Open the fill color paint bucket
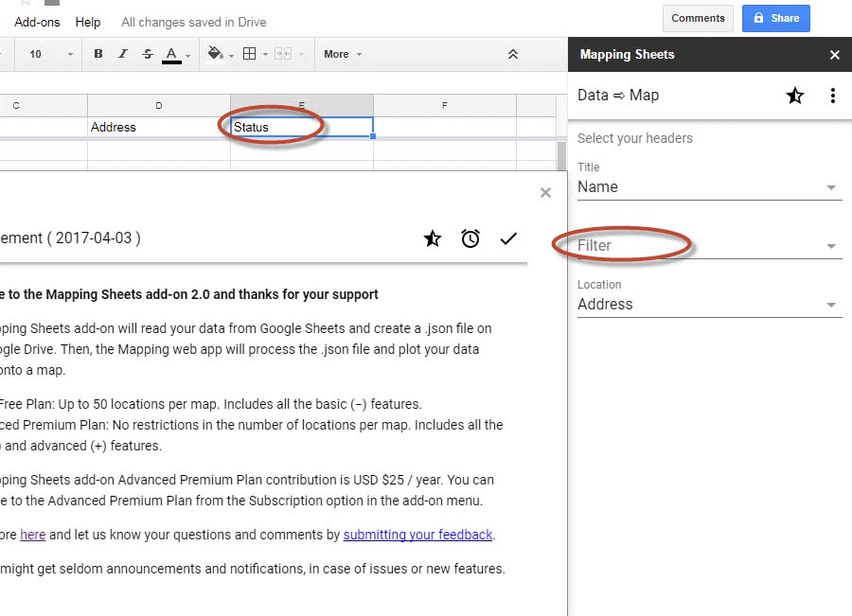 [x=216, y=54]
